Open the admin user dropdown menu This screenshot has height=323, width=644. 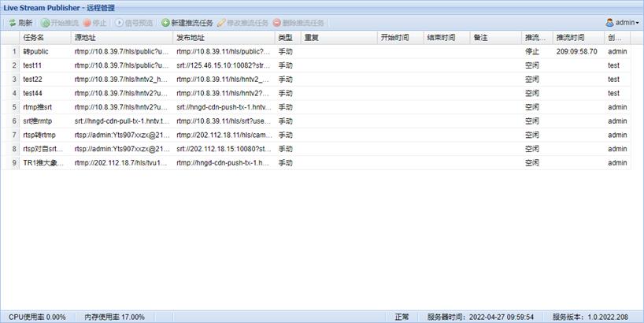[622, 23]
